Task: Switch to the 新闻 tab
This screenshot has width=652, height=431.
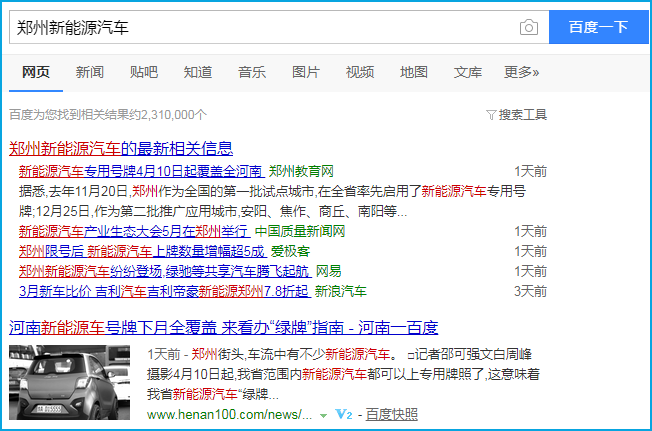Action: 89,72
